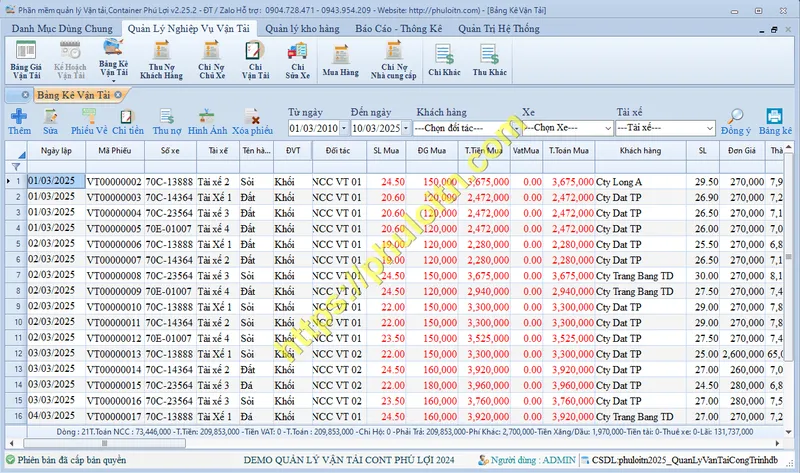Image resolution: width=800 pixels, height=473 pixels.
Task: Close the unnamed first document tab
Action: pyautogui.click(x=25, y=94)
